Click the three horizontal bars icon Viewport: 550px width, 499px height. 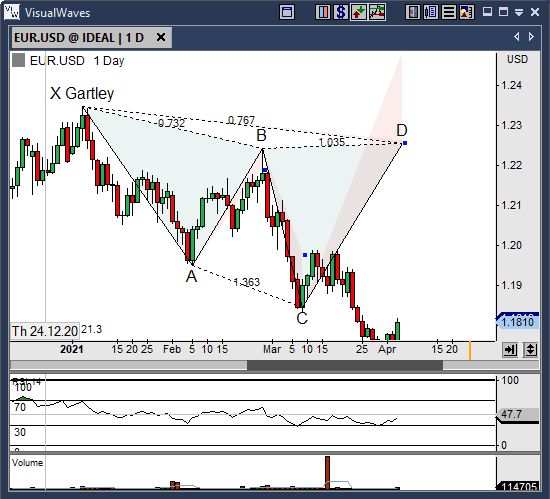tap(449, 13)
